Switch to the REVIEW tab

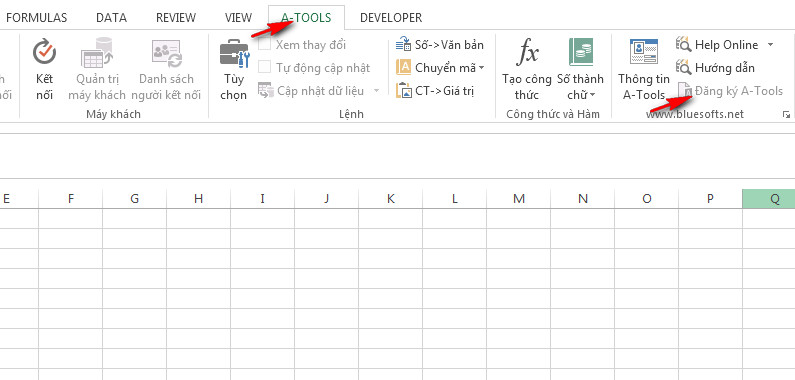pos(175,18)
